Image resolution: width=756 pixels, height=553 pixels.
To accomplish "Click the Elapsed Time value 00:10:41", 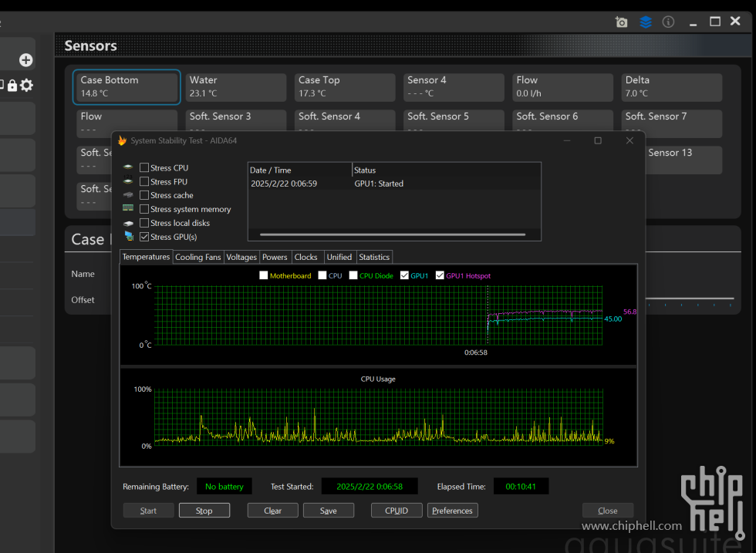I will click(x=521, y=487).
